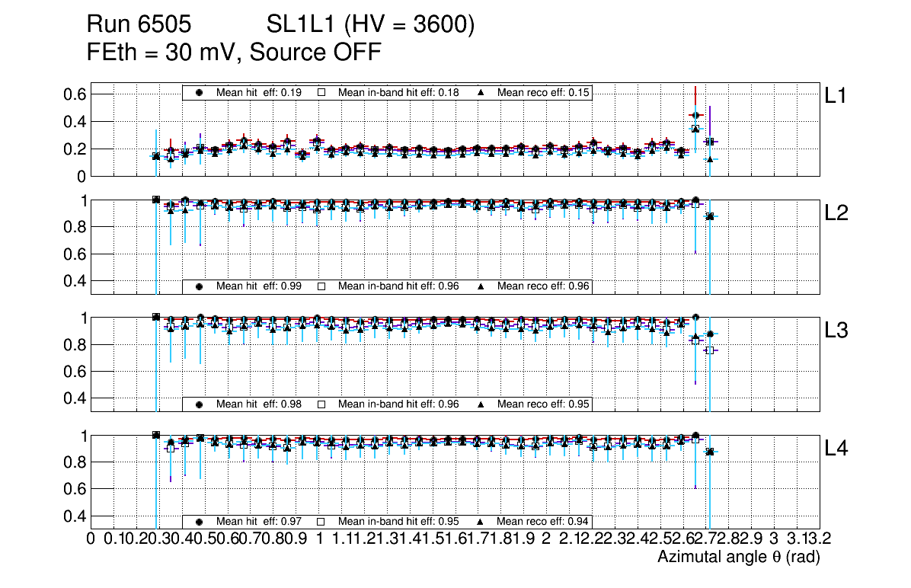Image resolution: width=911 pixels, height=588 pixels.
Task: Click the open square marker in L1 legend
Action: click(321, 92)
